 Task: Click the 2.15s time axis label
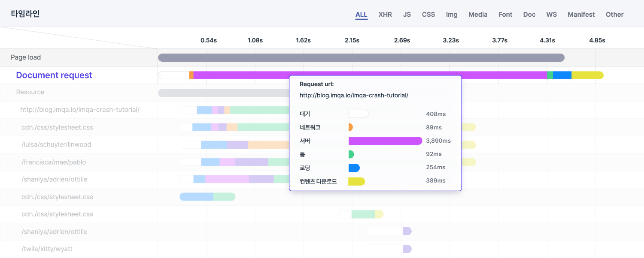click(x=352, y=40)
